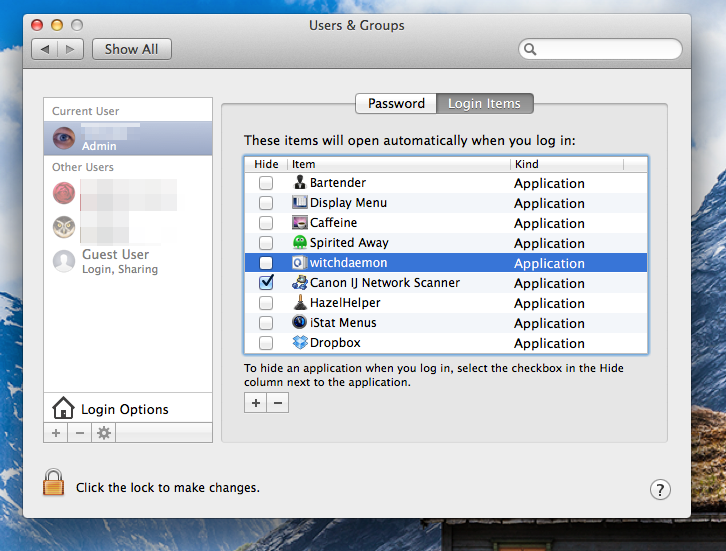Select the witchdaemon row name
Image resolution: width=726 pixels, height=551 pixels.
click(348, 263)
